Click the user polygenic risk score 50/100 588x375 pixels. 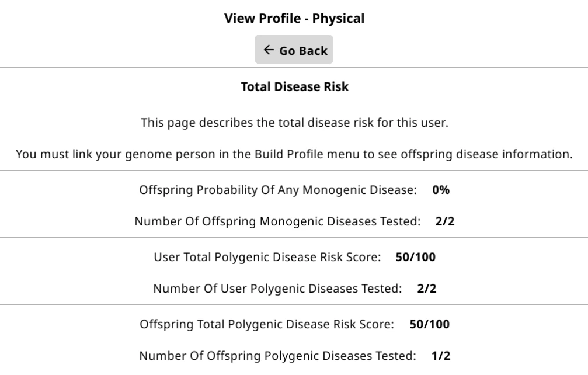tap(416, 257)
